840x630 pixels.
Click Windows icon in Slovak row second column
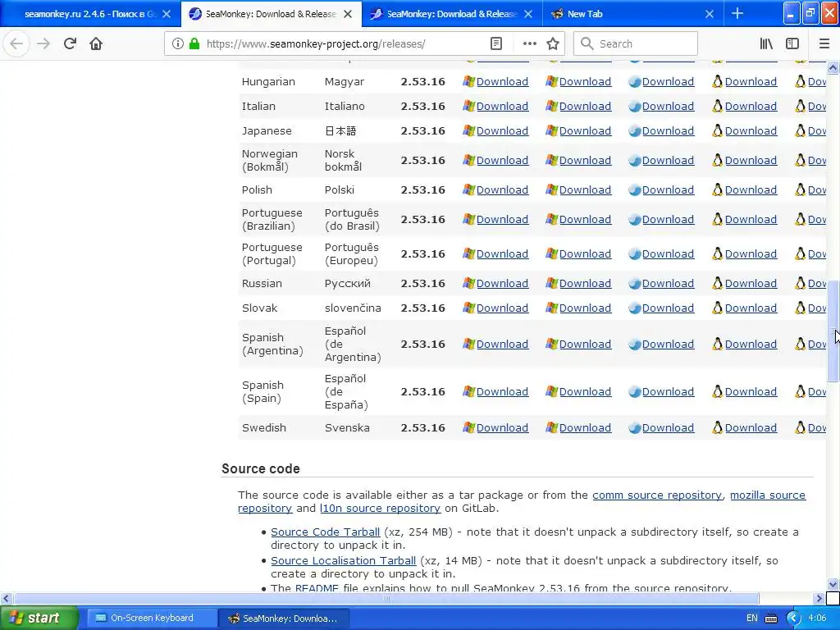click(552, 308)
